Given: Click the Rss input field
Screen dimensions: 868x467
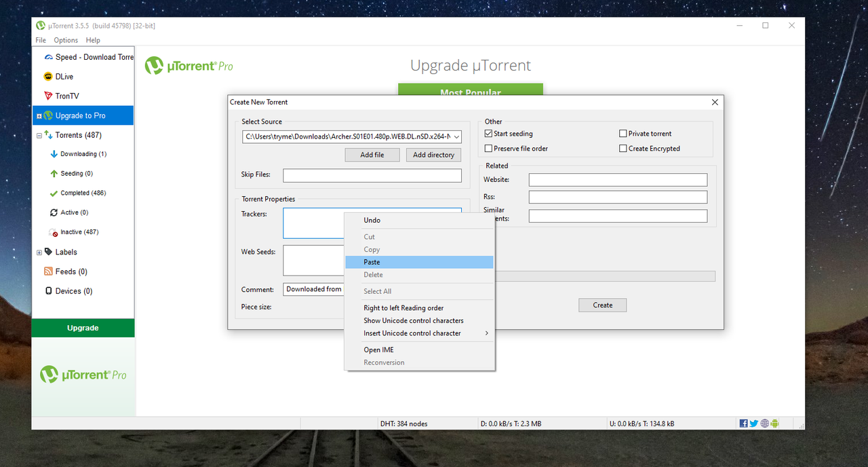Looking at the screenshot, I should click(x=618, y=197).
